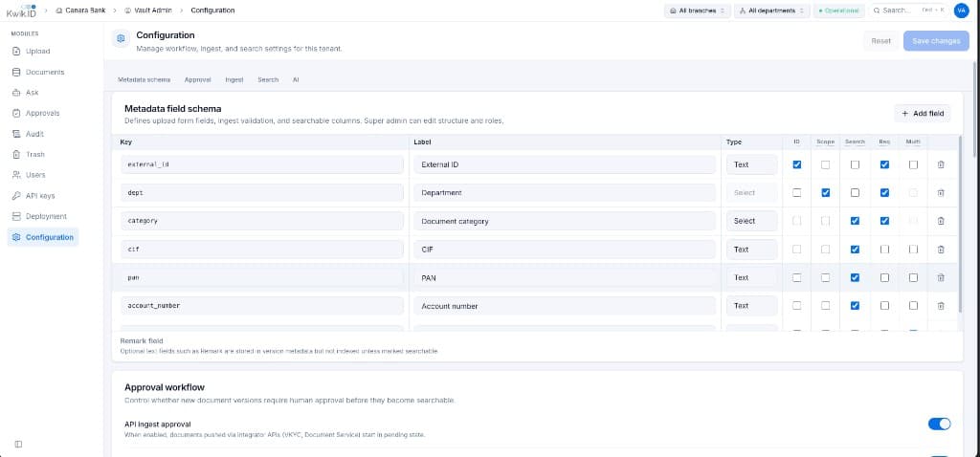980x457 pixels.
Task: Open the Audit module icon
Action: click(x=16, y=134)
